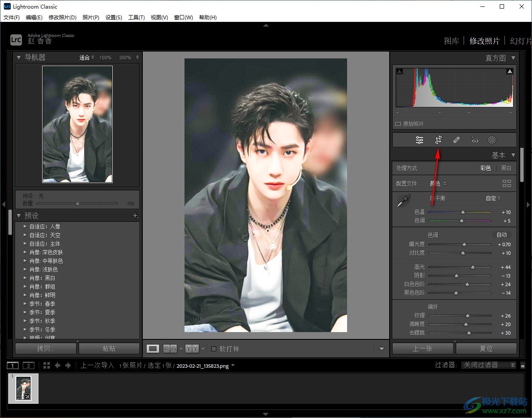The image size is (532, 418).
Task: Click the 色温 temperature slider handle
Action: click(x=463, y=212)
